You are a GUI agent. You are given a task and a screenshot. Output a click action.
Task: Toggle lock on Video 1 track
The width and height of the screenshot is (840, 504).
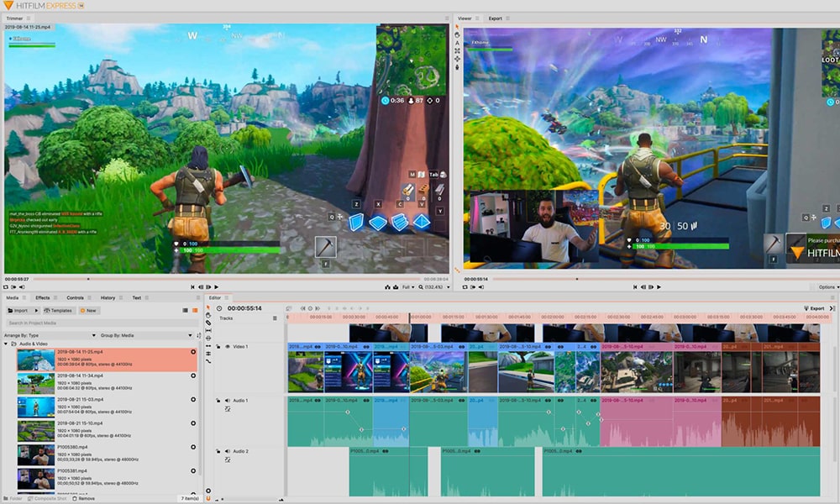[x=218, y=347]
